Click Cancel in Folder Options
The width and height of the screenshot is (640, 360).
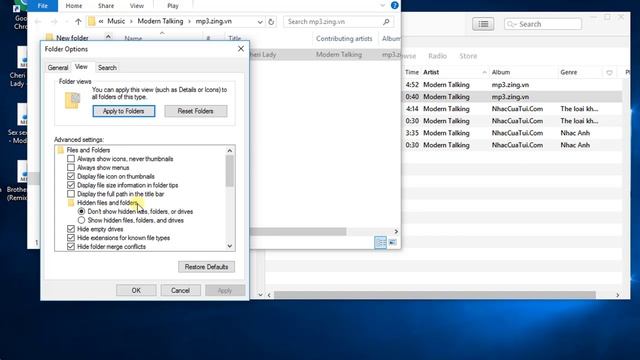pos(180,290)
